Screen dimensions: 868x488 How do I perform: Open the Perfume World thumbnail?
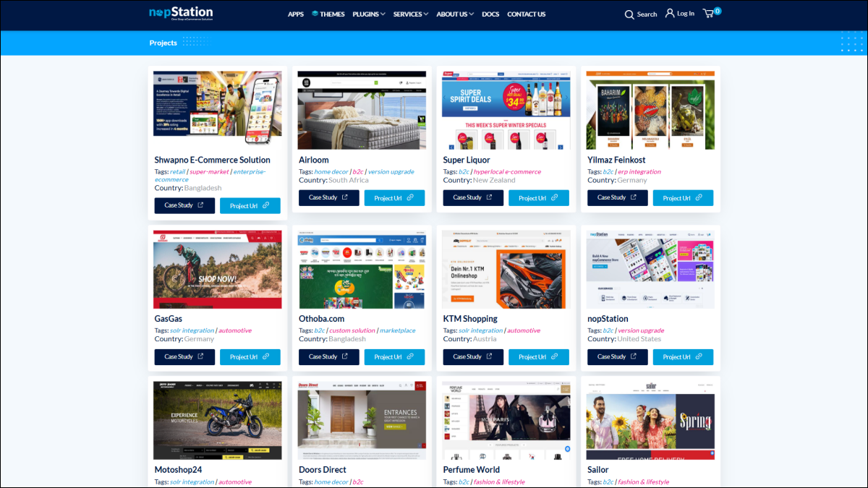[506, 421]
